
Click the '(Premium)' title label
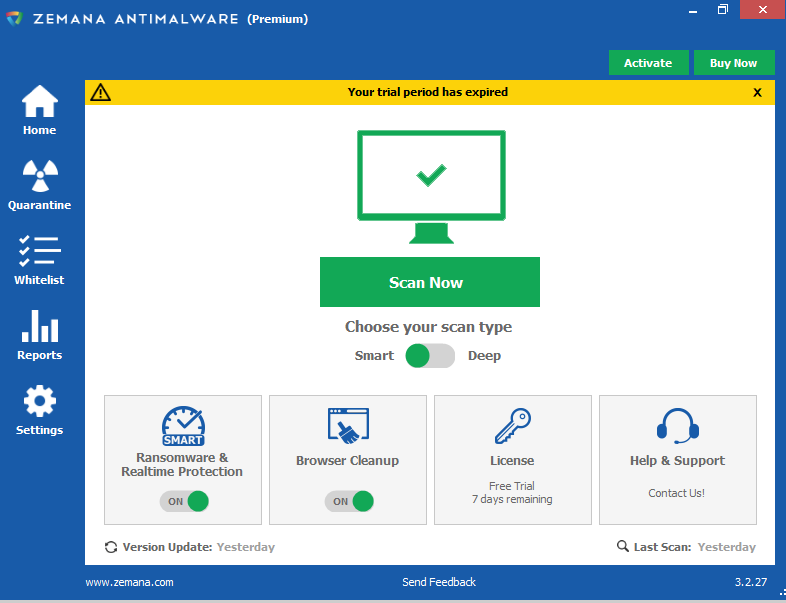(278, 19)
